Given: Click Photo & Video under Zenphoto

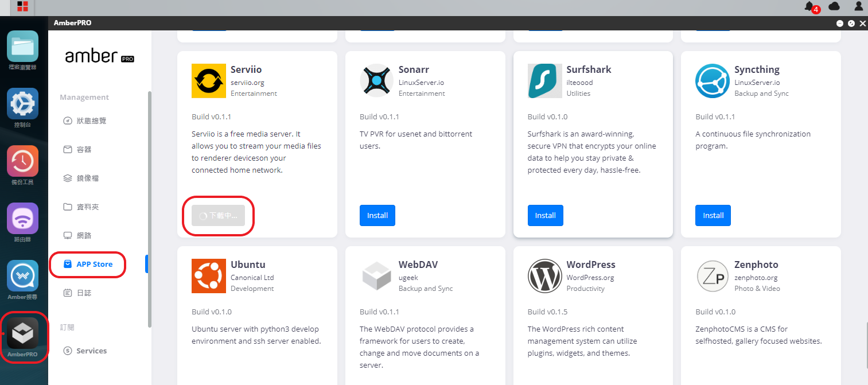Looking at the screenshot, I should point(757,288).
